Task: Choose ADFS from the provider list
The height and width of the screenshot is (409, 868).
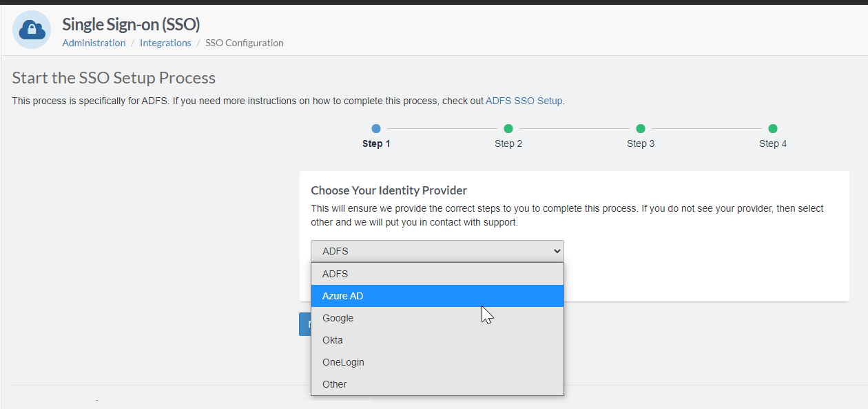Action: click(x=437, y=274)
